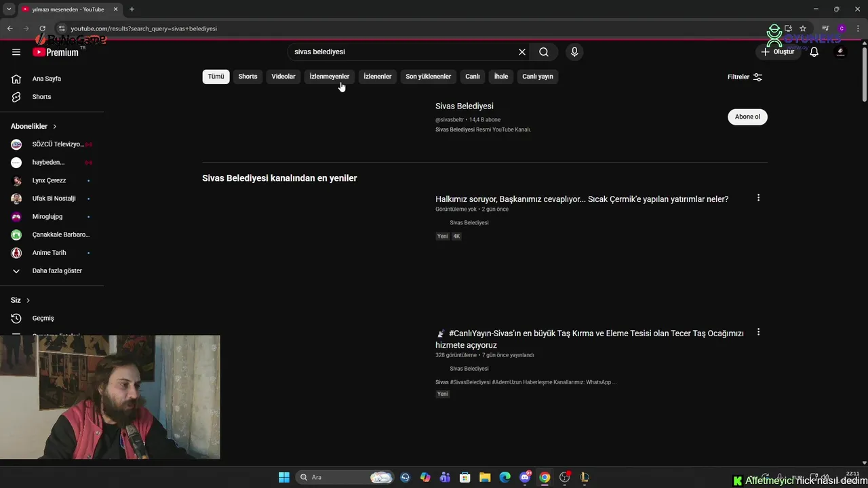
Task: Select the İzlenmeyenler filter chip
Action: point(330,77)
